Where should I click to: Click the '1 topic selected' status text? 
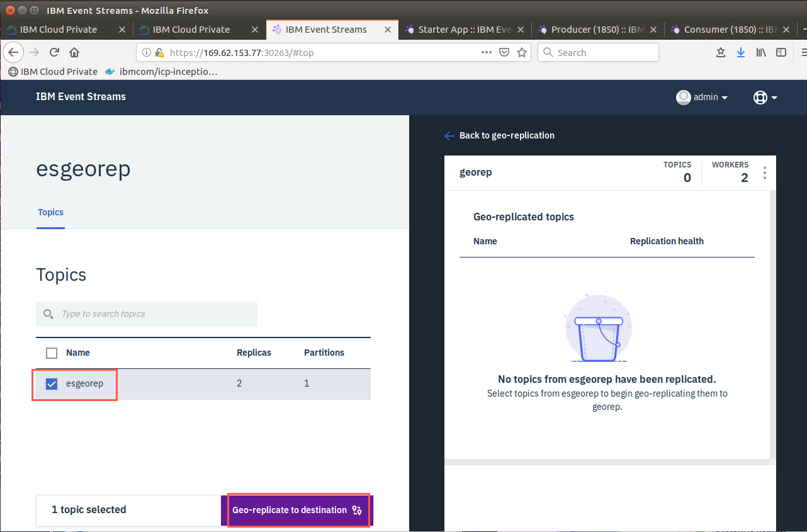point(89,510)
